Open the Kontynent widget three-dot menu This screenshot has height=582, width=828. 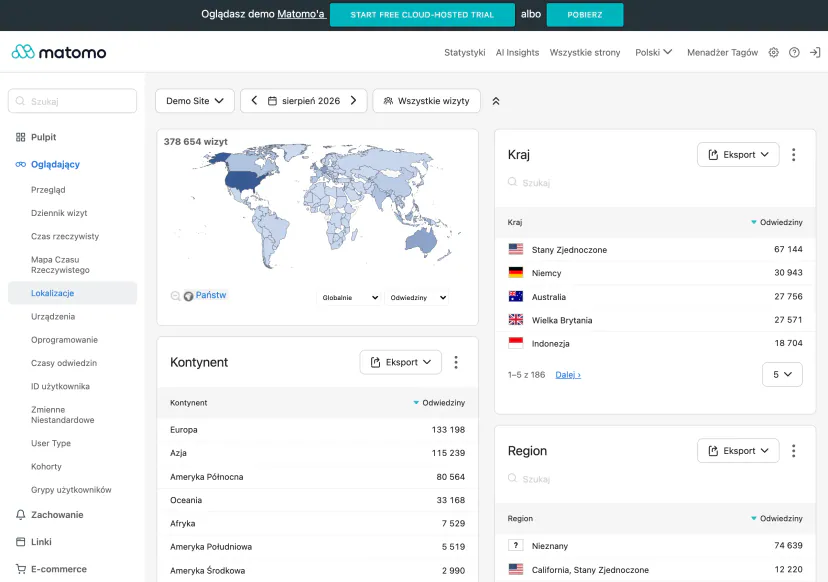(x=456, y=362)
